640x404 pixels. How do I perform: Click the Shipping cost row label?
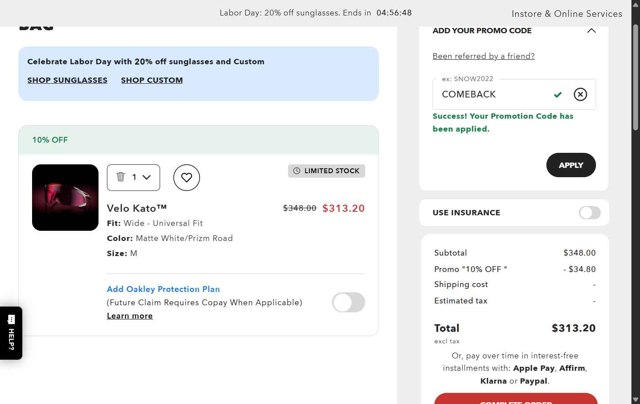[x=461, y=284]
